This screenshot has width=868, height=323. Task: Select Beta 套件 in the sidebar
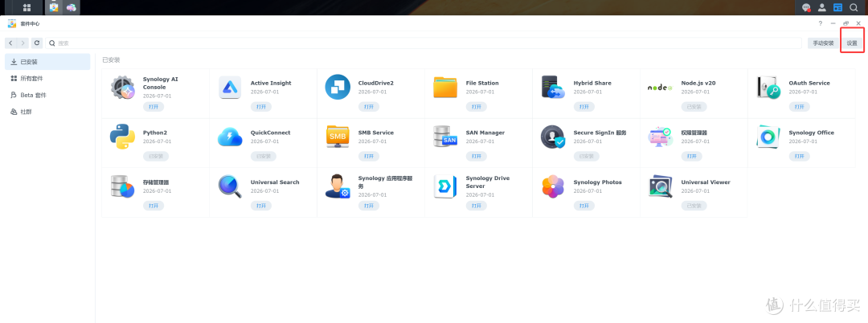pos(47,95)
